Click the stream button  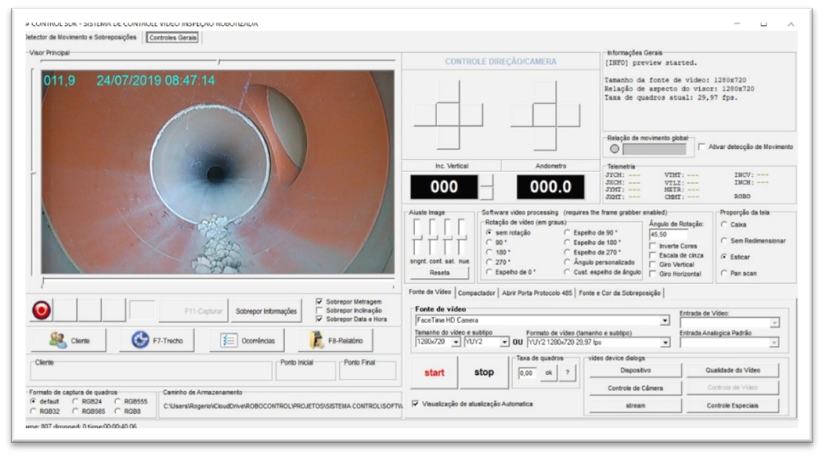point(635,406)
